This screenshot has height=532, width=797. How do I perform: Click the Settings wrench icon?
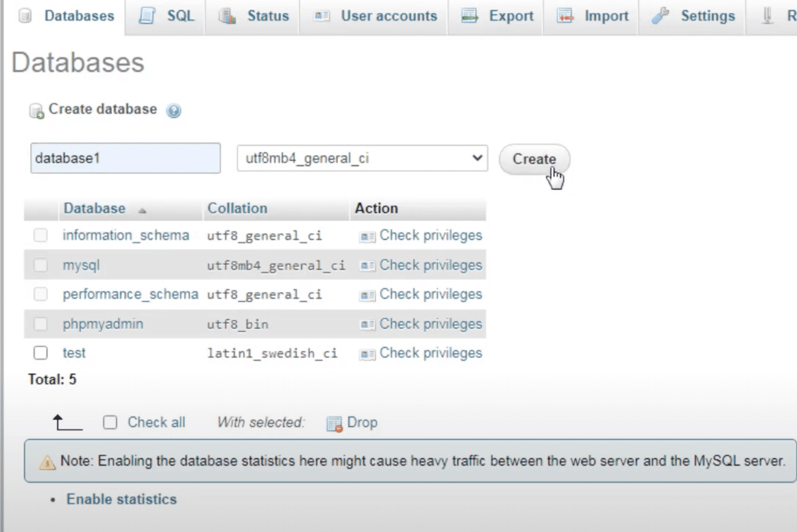click(x=660, y=16)
